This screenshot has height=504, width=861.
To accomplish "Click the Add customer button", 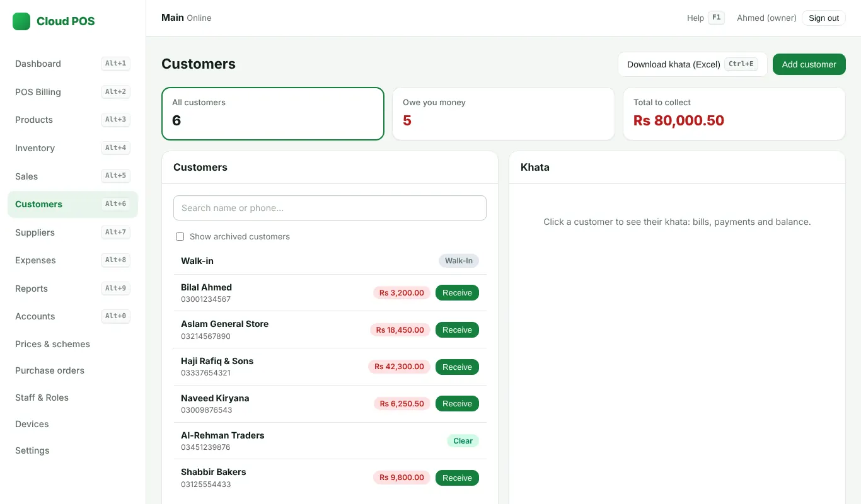I will pyautogui.click(x=809, y=64).
